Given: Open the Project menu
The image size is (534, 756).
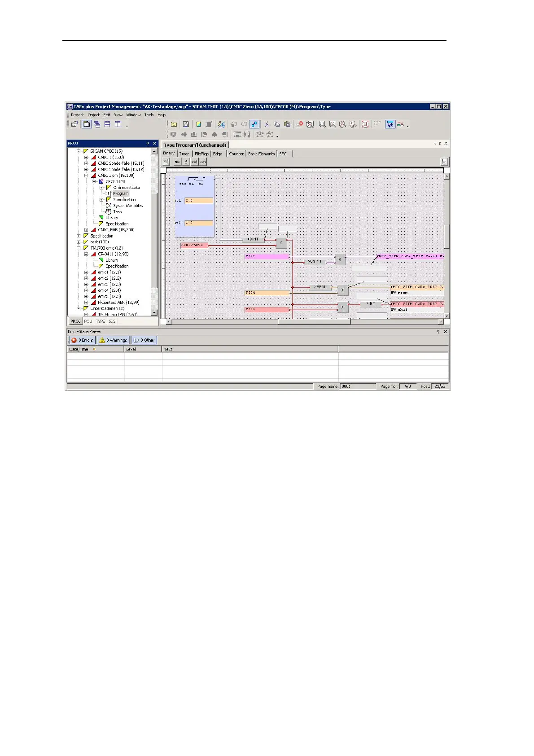Looking at the screenshot, I should pos(77,115).
